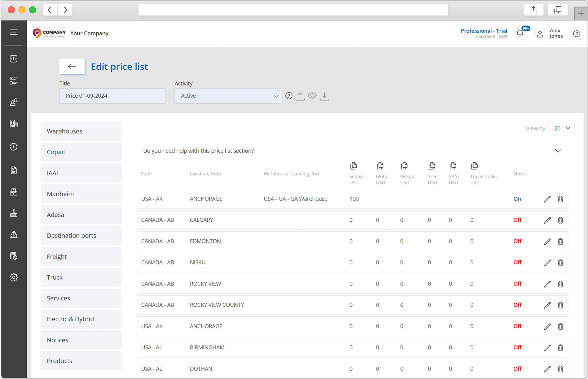
Task: Delete the BIRMINGHAM row
Action: (x=560, y=347)
